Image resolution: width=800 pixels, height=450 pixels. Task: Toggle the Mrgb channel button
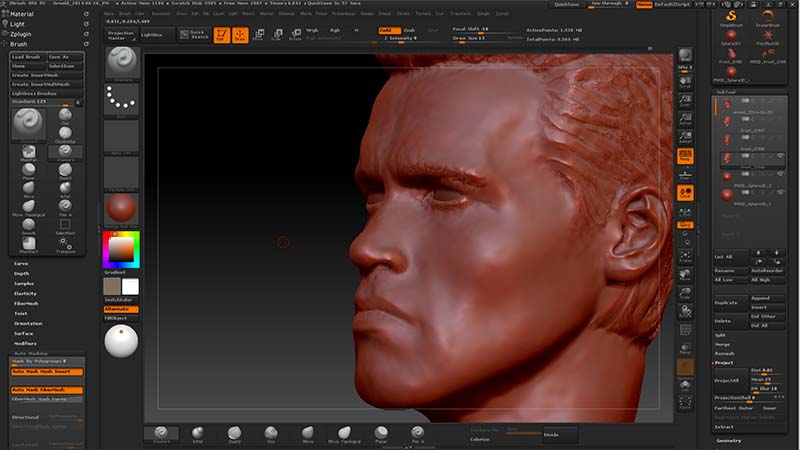(312, 30)
